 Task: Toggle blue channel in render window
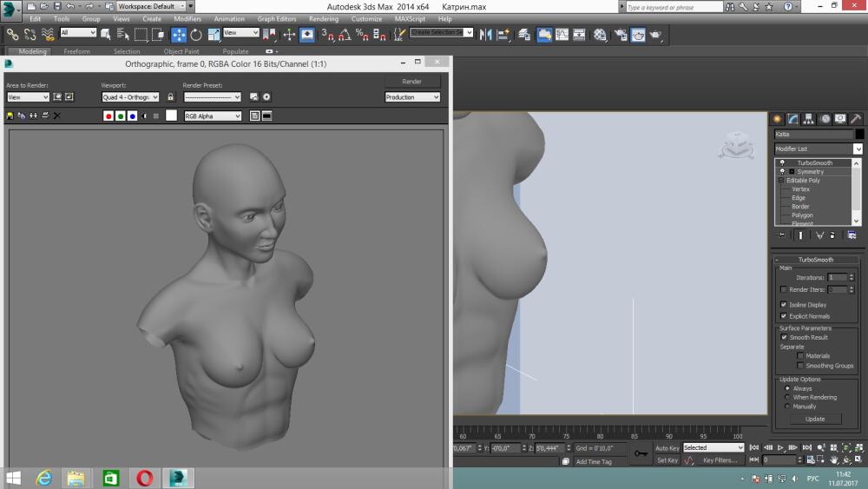(x=132, y=116)
